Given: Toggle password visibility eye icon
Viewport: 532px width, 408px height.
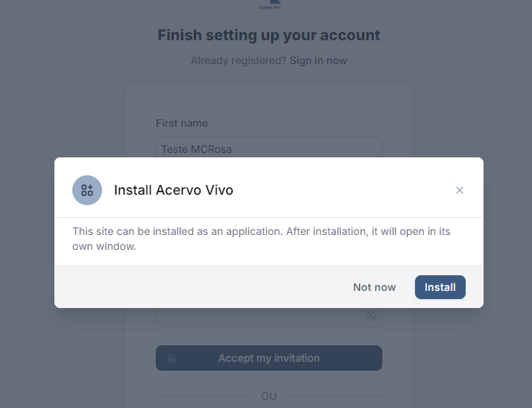Looking at the screenshot, I should (x=371, y=316).
